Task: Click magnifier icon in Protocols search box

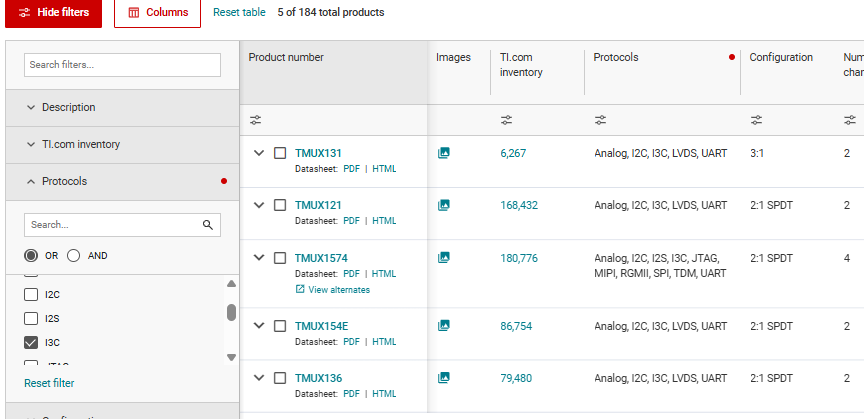Action: (x=208, y=224)
